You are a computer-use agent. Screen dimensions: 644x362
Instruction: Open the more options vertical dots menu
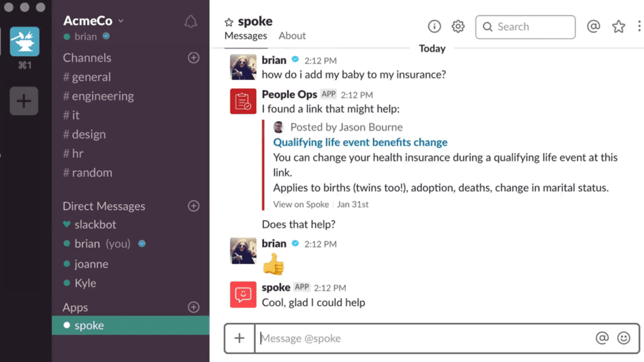tap(639, 27)
